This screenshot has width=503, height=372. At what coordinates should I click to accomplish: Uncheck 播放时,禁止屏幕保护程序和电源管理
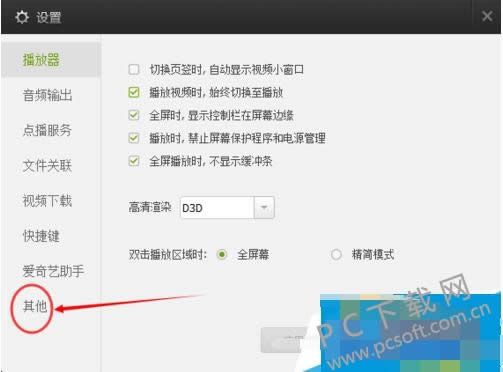click(x=134, y=138)
